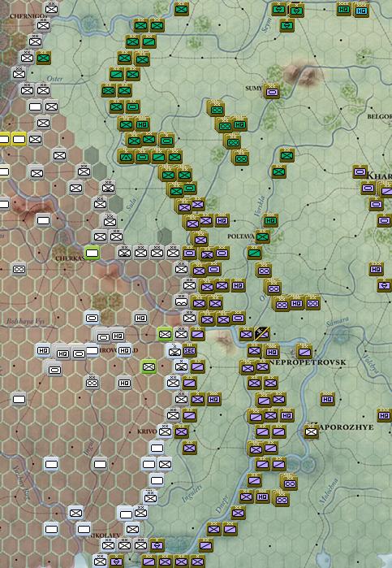Image resolution: width=392 pixels, height=568 pixels.
Task: Select the light blue HQ counter
Action: 361,11
